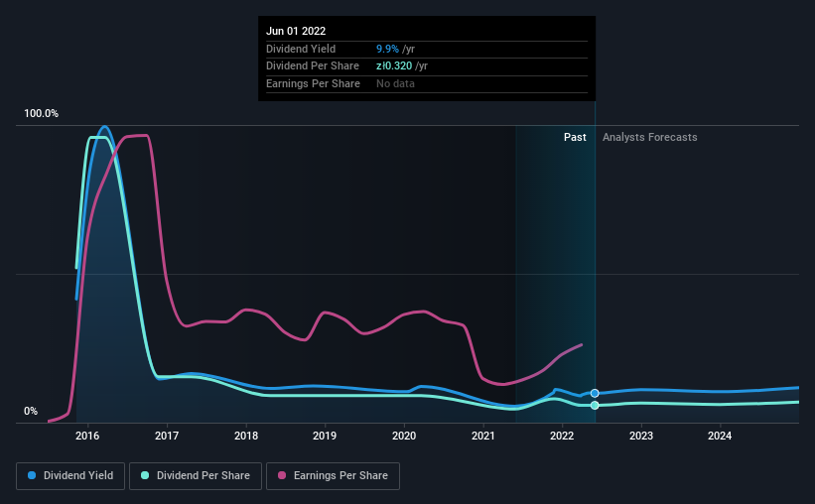Click the 0% y-axis label

tap(31, 411)
